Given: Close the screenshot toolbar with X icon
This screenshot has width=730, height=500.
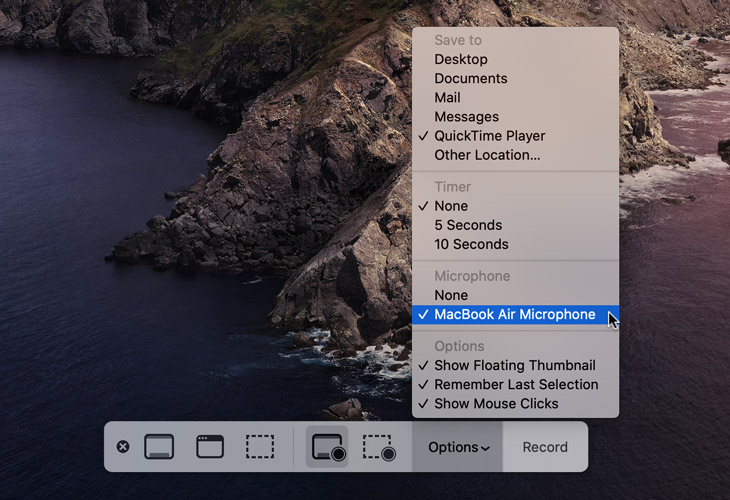Looking at the screenshot, I should pos(123,447).
